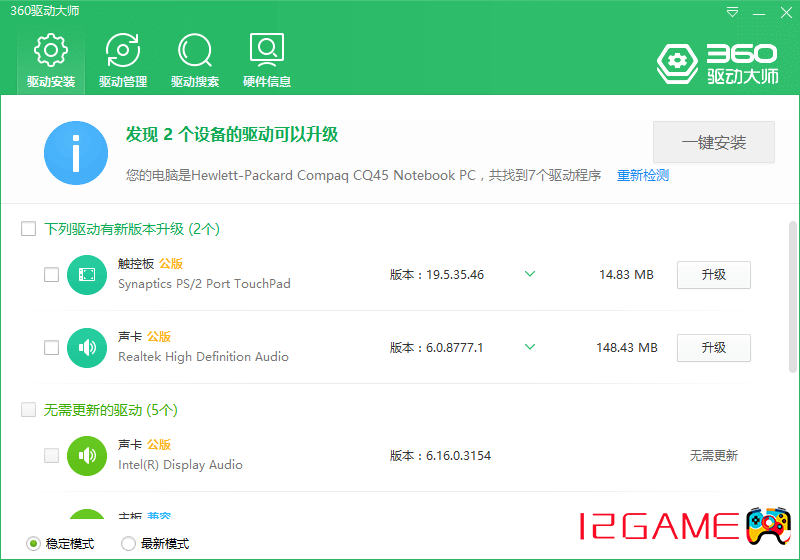Click the 版本：6.16.0.3154 text
The image size is (800, 560).
tap(440, 455)
